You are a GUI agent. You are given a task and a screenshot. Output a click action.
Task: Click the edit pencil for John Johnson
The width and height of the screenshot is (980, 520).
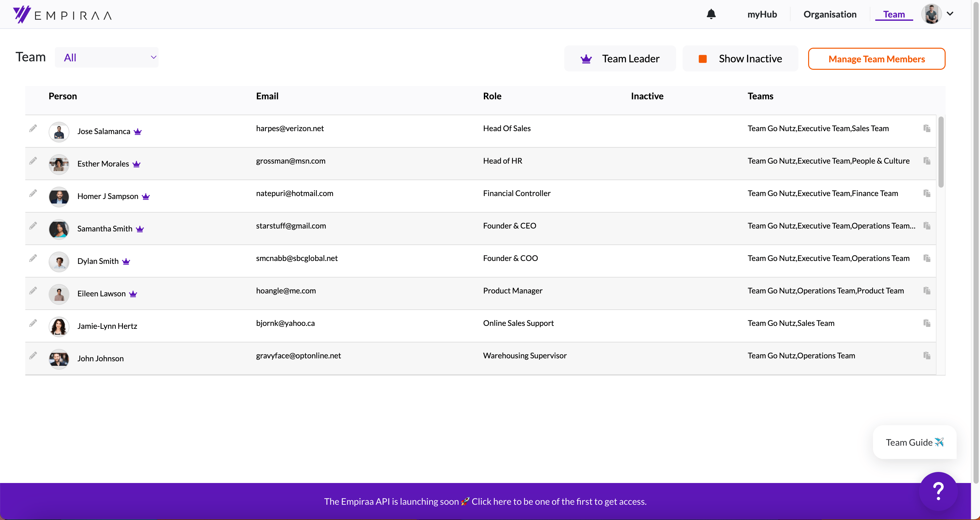click(33, 355)
